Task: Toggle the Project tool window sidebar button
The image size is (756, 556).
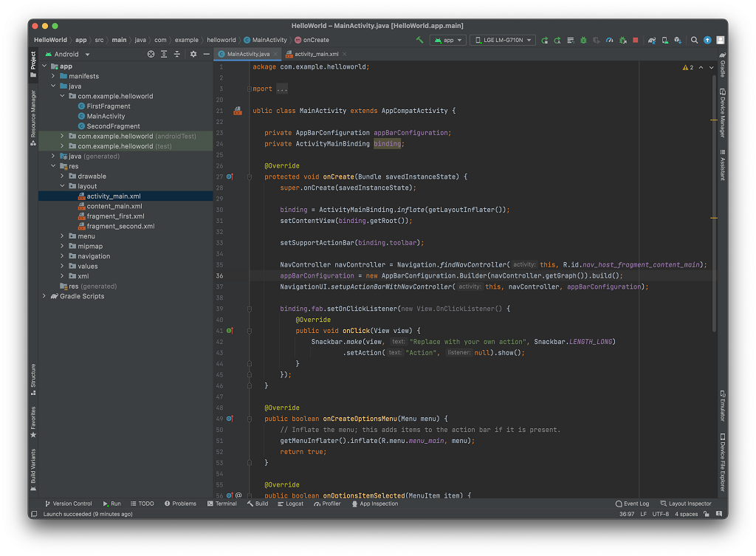Action: [x=32, y=61]
